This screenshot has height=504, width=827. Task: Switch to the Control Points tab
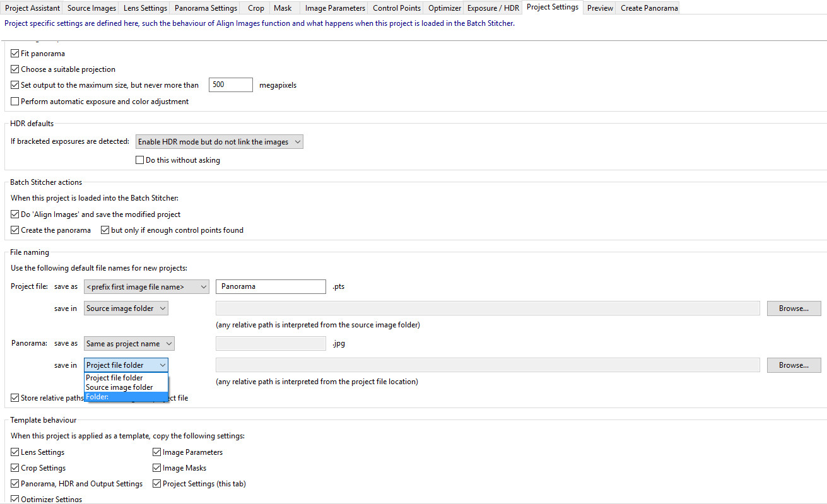396,8
